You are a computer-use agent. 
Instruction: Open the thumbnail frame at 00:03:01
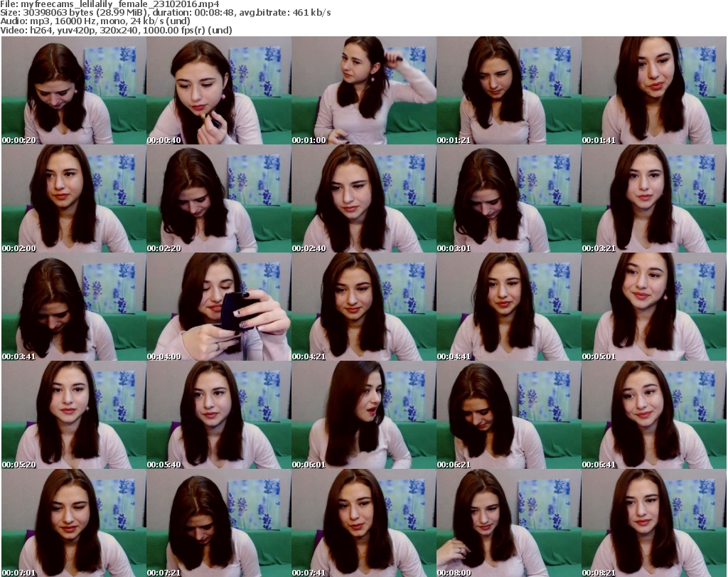click(509, 198)
